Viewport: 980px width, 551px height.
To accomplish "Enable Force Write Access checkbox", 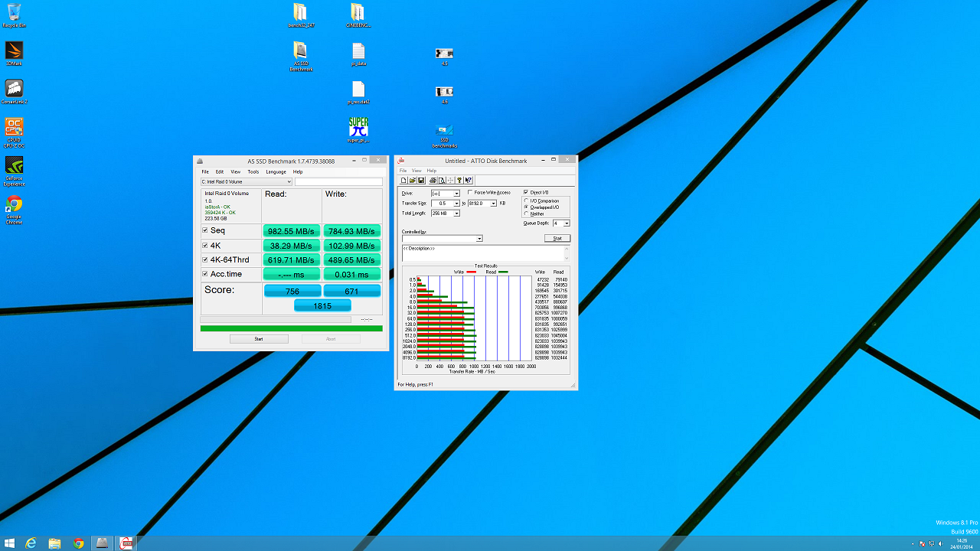I will click(470, 192).
